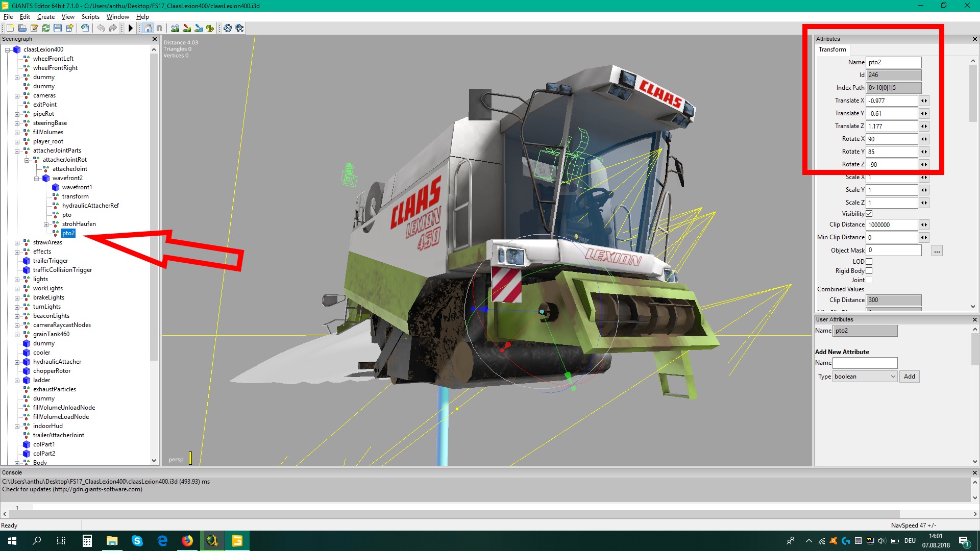980x551 pixels.
Task: Open the File menu
Action: tap(8, 17)
